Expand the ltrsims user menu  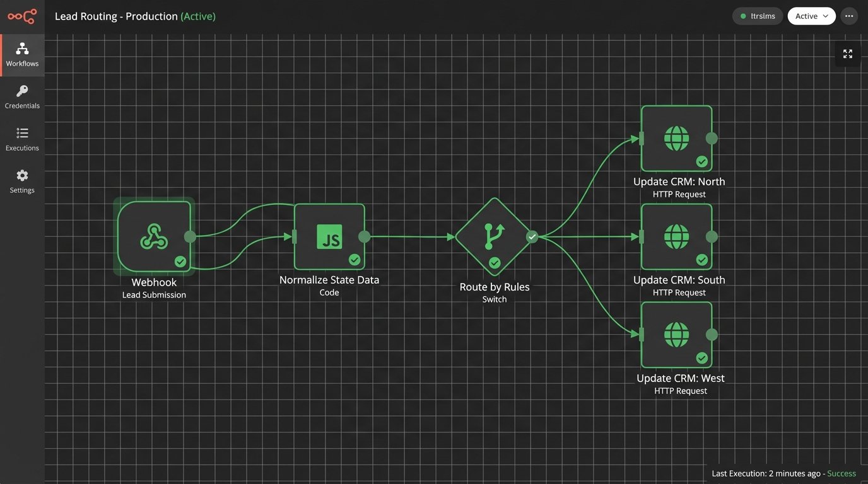tap(757, 16)
